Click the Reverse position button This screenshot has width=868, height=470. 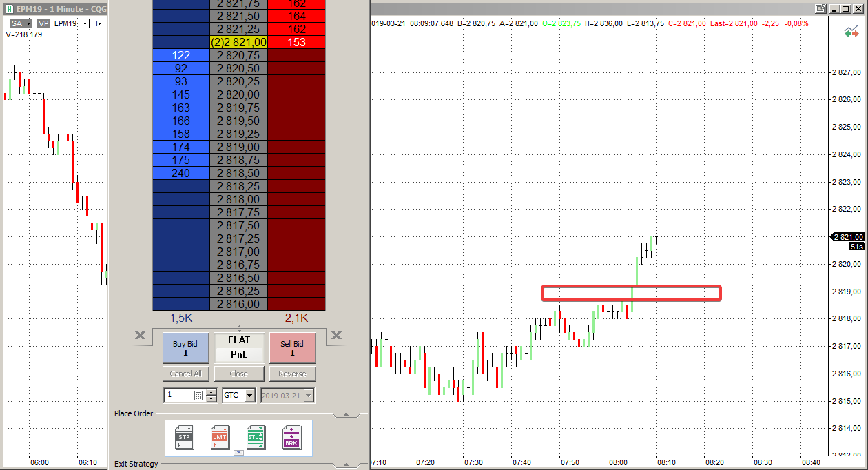click(292, 374)
